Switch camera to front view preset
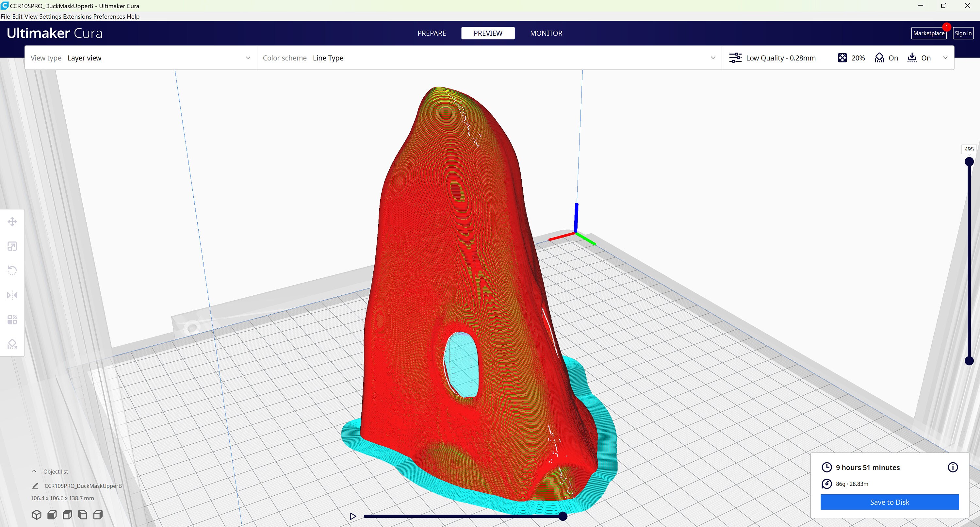 click(x=52, y=515)
